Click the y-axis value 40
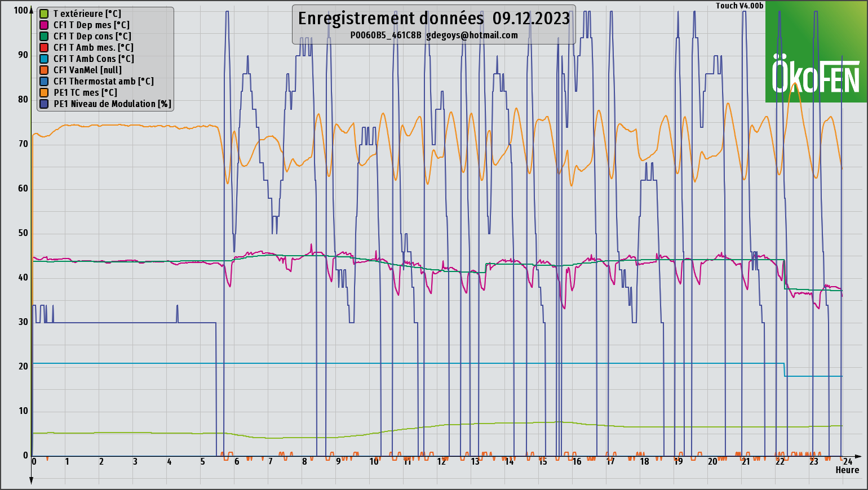Screen dimensions: 868x490 [x=23, y=277]
